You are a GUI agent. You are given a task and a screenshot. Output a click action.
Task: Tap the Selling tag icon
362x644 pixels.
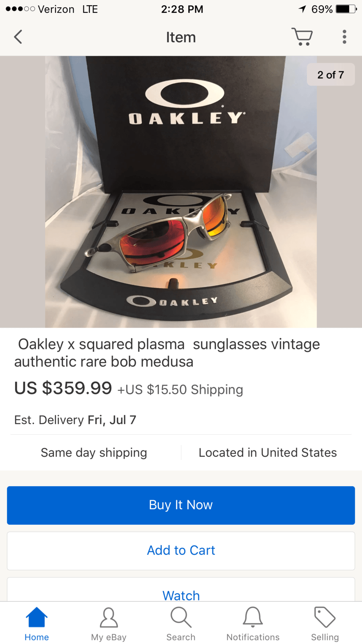(x=325, y=617)
